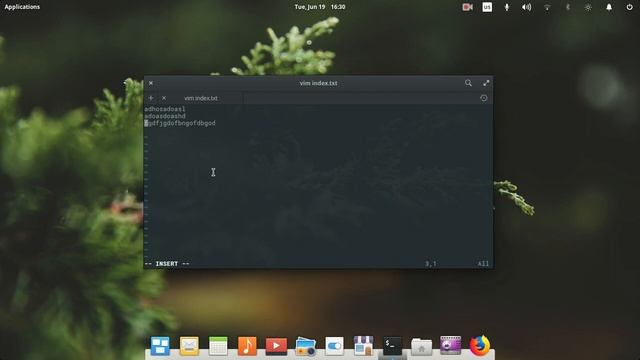Launch screen recorder from the dock

pos(450,346)
